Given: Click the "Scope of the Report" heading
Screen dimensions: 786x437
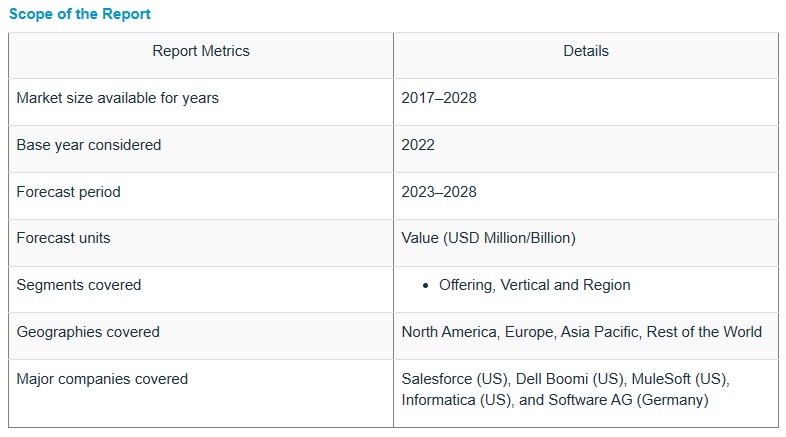Looking at the screenshot, I should (x=80, y=15).
